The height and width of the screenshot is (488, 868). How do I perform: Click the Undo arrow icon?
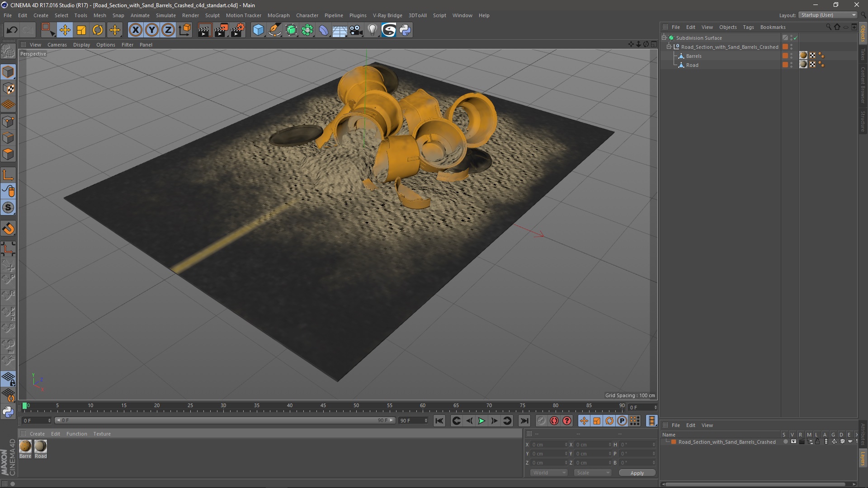tap(12, 30)
